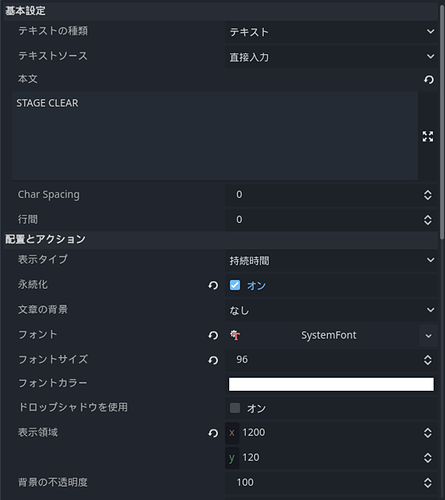Reset the フォント property
The height and width of the screenshot is (500, 445).
pyautogui.click(x=213, y=335)
